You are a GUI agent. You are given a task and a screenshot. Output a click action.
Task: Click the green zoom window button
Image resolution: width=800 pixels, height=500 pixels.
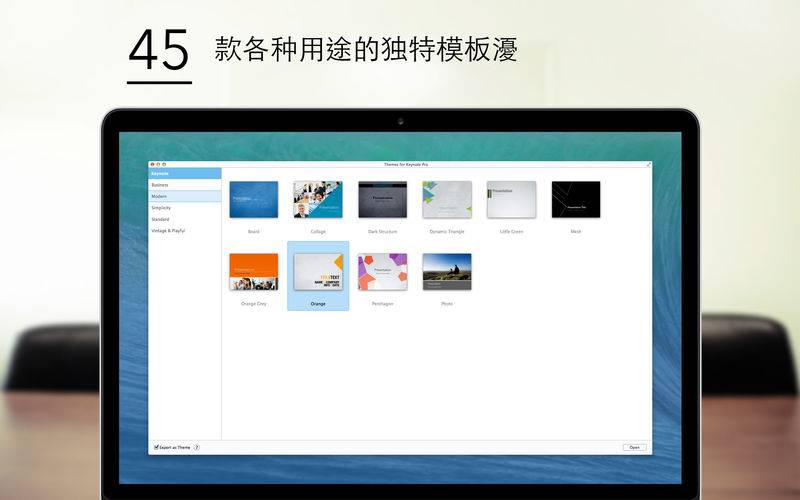coord(164,164)
